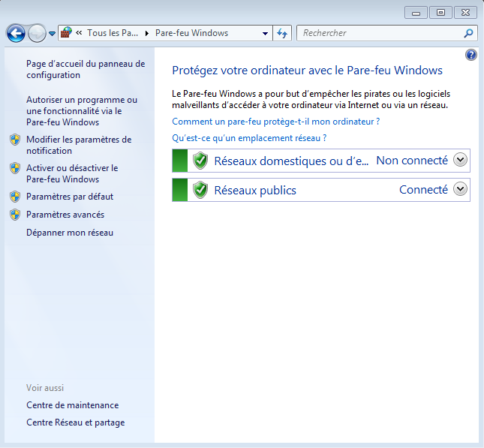
Task: Close the Pare-feu Windows window
Action: (x=465, y=13)
